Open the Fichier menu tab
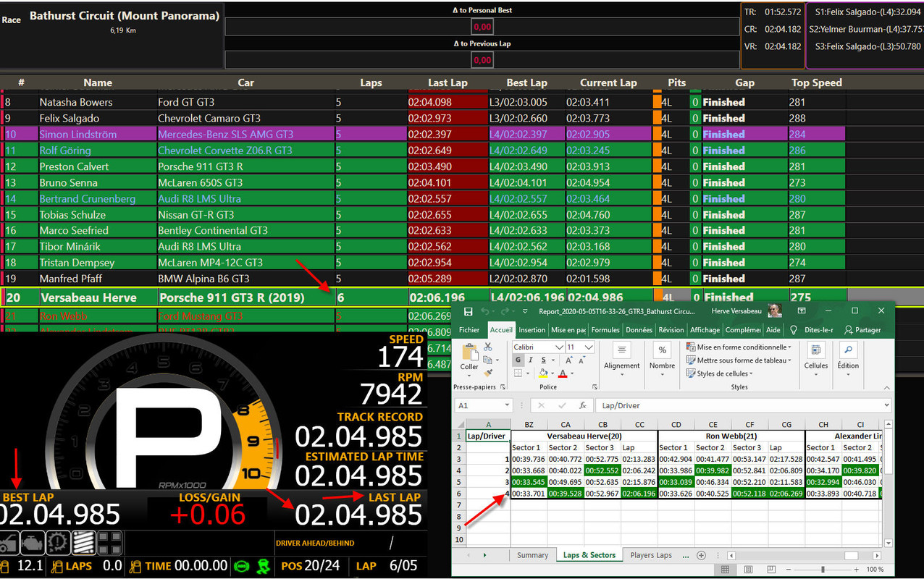 [x=469, y=330]
